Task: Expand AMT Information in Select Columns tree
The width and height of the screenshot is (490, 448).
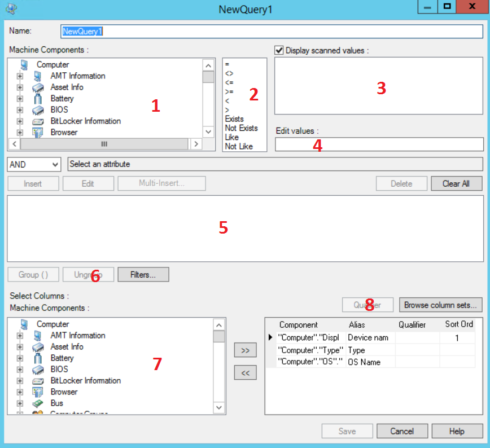Action: (x=19, y=335)
